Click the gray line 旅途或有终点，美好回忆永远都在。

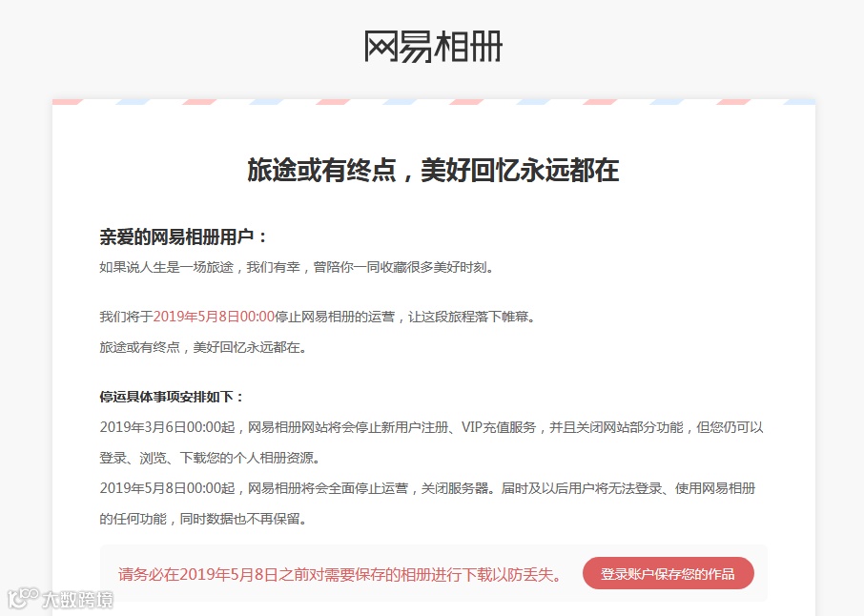[x=203, y=347]
